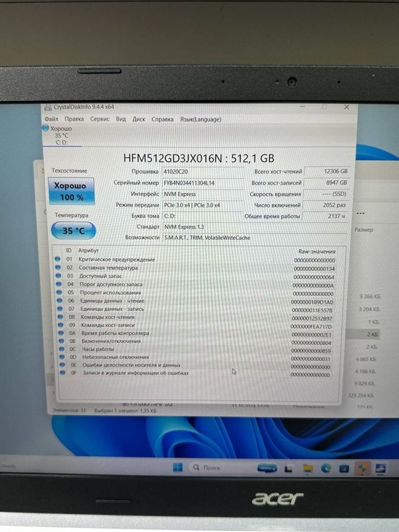
Task: Open File Explorer from the taskbar
Action: (308, 469)
